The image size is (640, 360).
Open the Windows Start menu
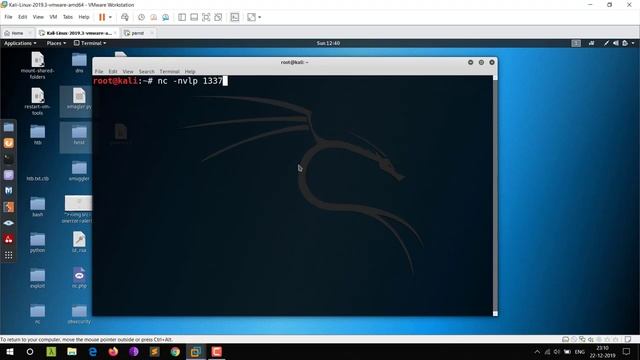10,351
